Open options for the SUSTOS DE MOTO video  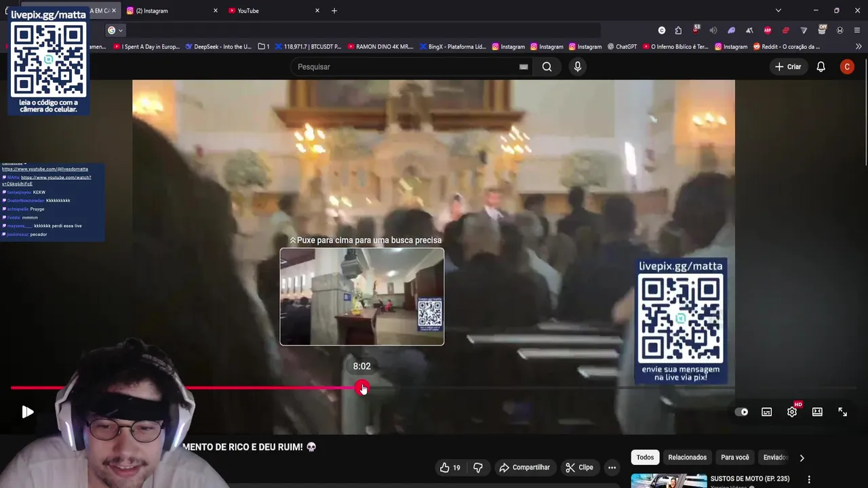click(808, 479)
